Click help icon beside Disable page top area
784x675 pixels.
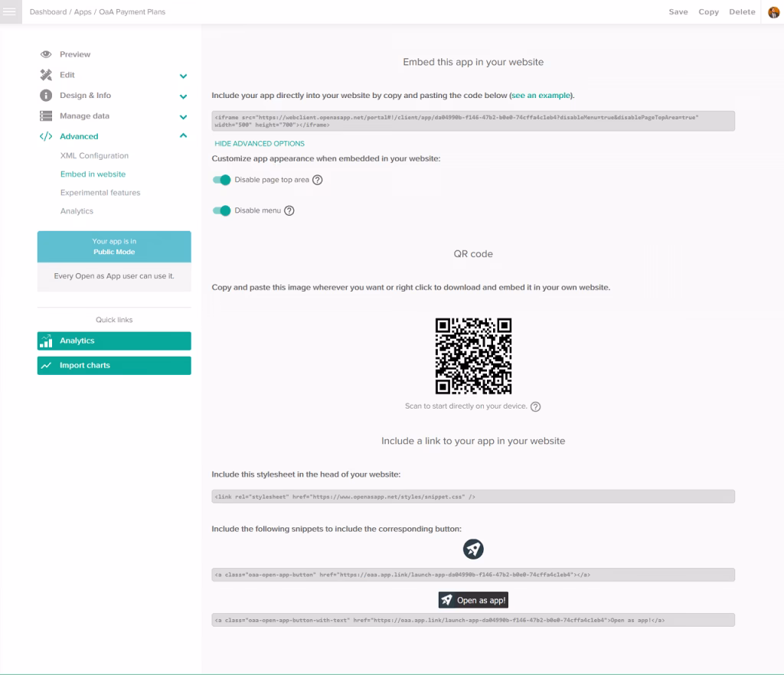[x=318, y=180]
